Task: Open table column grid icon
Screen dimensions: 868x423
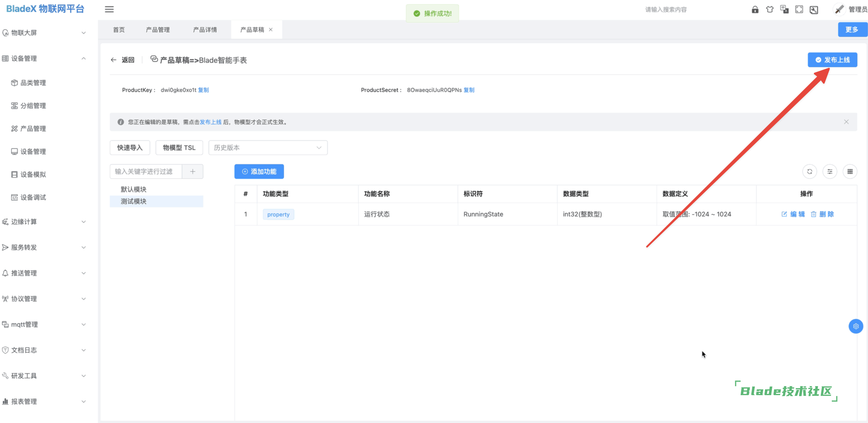Action: click(850, 171)
